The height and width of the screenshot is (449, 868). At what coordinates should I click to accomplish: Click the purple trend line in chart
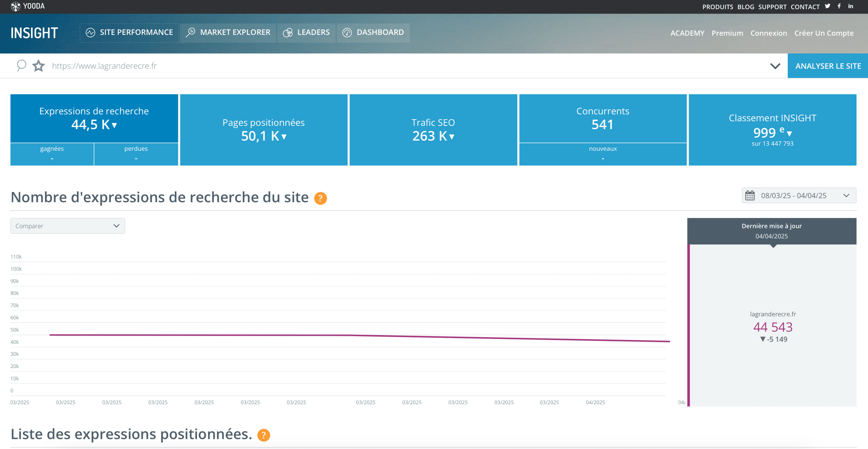(x=359, y=335)
